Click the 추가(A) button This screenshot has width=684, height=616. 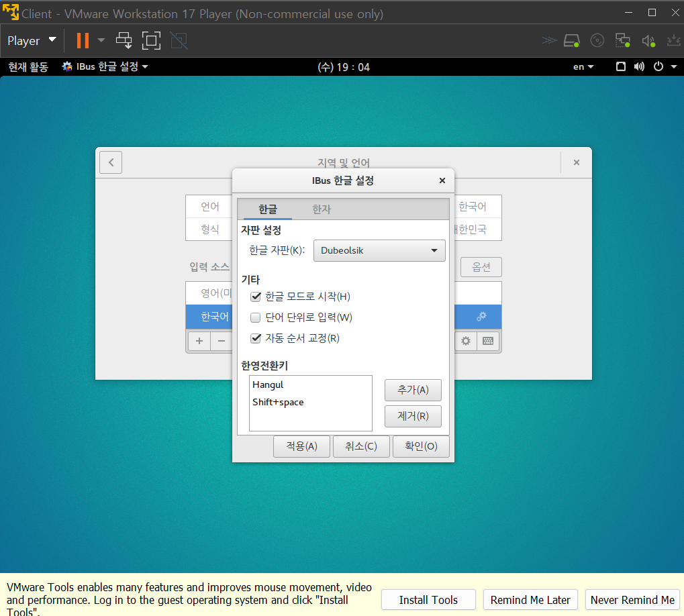[x=413, y=390]
